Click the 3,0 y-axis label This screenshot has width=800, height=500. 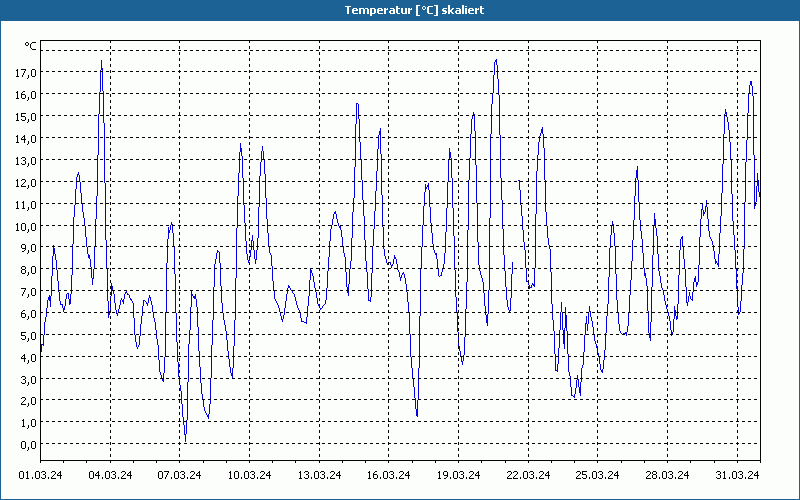pyautogui.click(x=29, y=379)
